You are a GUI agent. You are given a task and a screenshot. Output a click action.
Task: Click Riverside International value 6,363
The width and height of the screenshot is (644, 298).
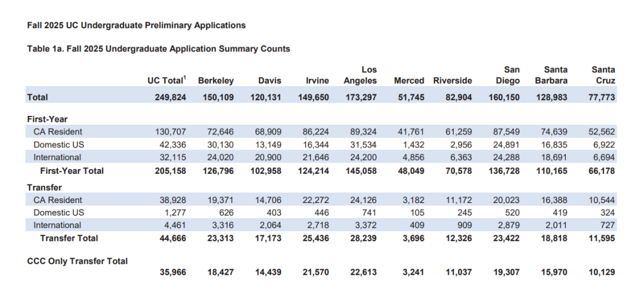tap(460, 158)
